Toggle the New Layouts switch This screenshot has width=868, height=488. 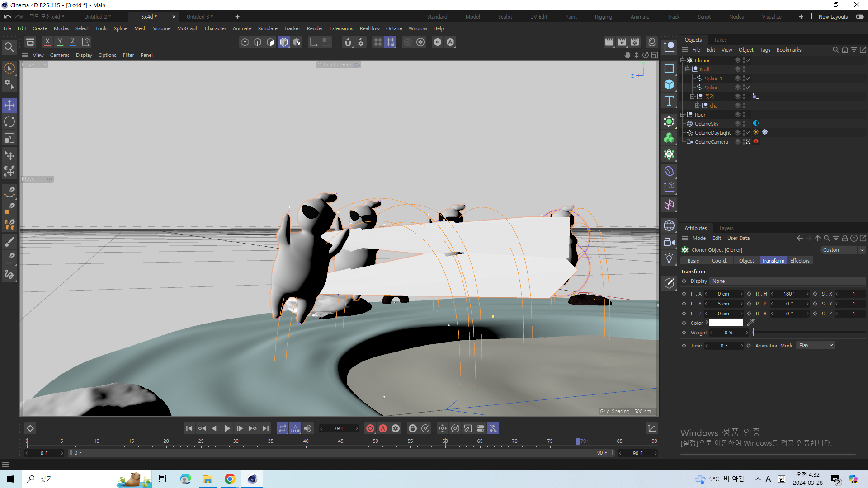[x=859, y=17]
